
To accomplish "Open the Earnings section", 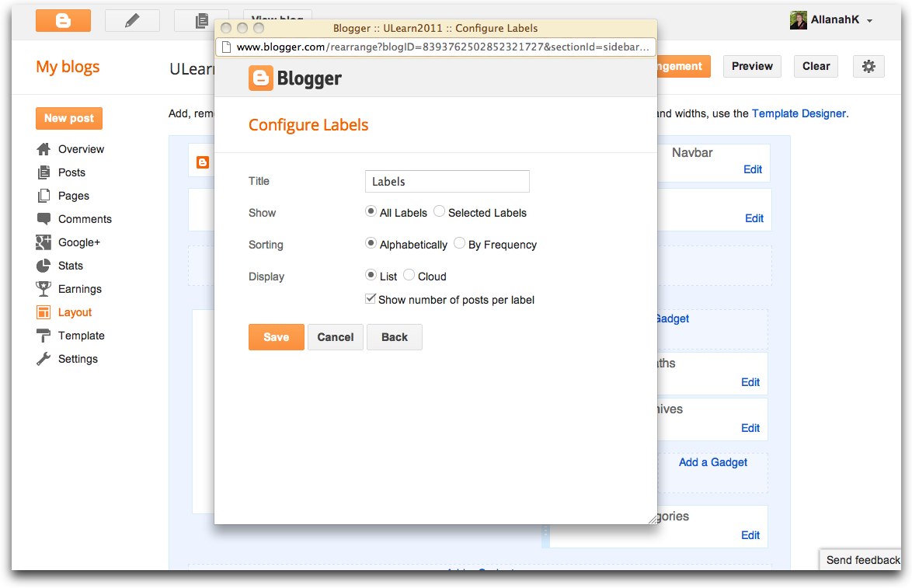I will click(x=79, y=288).
